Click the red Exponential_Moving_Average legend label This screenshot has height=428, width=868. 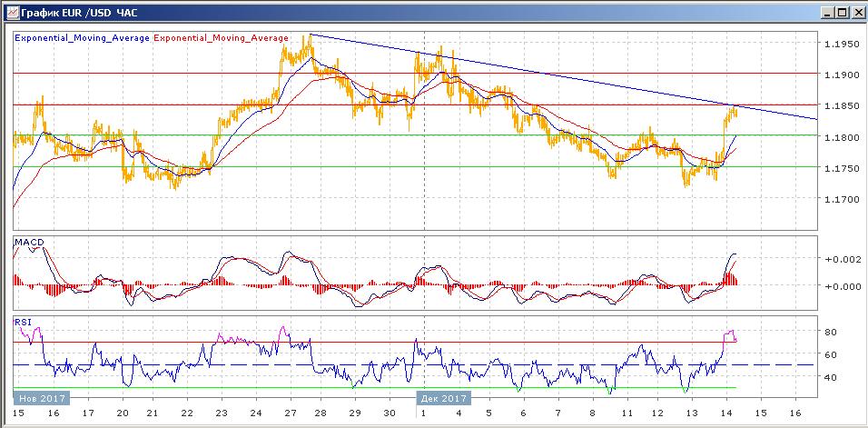tap(222, 38)
